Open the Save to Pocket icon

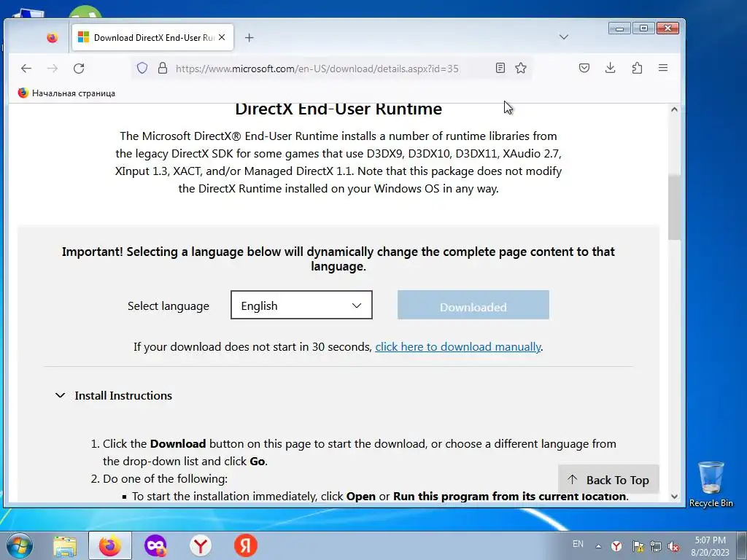pyautogui.click(x=584, y=68)
